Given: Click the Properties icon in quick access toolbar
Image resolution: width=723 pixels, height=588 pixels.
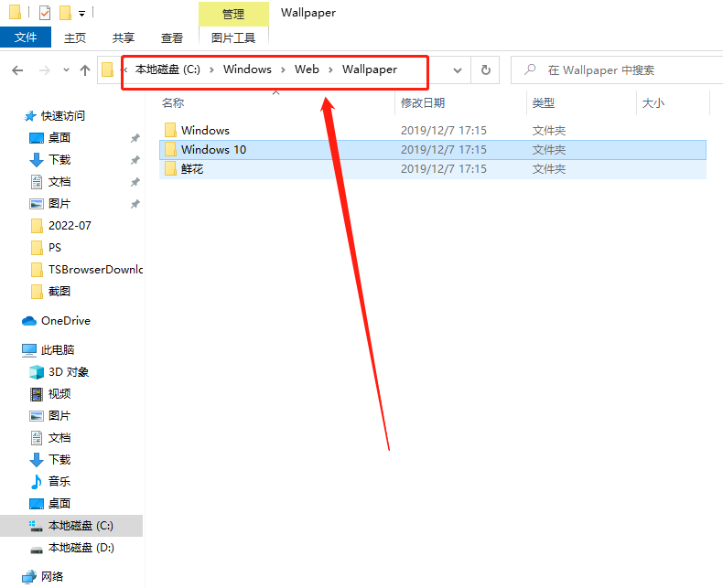Looking at the screenshot, I should [x=45, y=13].
